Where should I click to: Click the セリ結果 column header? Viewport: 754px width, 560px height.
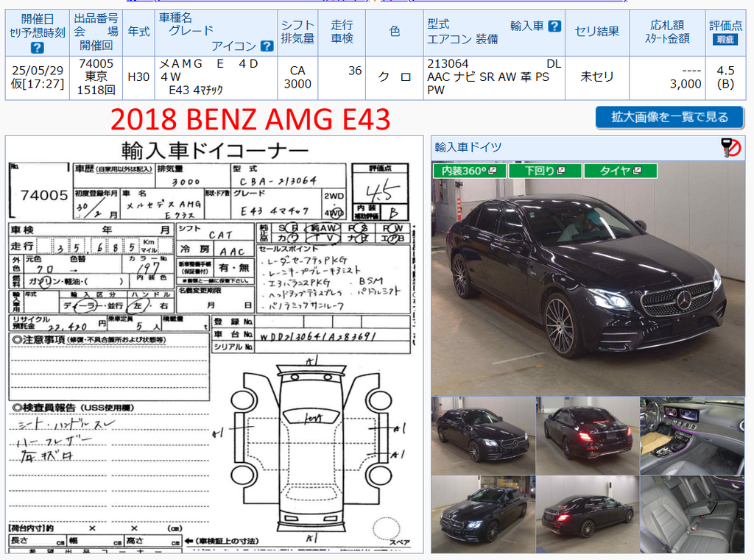(597, 32)
